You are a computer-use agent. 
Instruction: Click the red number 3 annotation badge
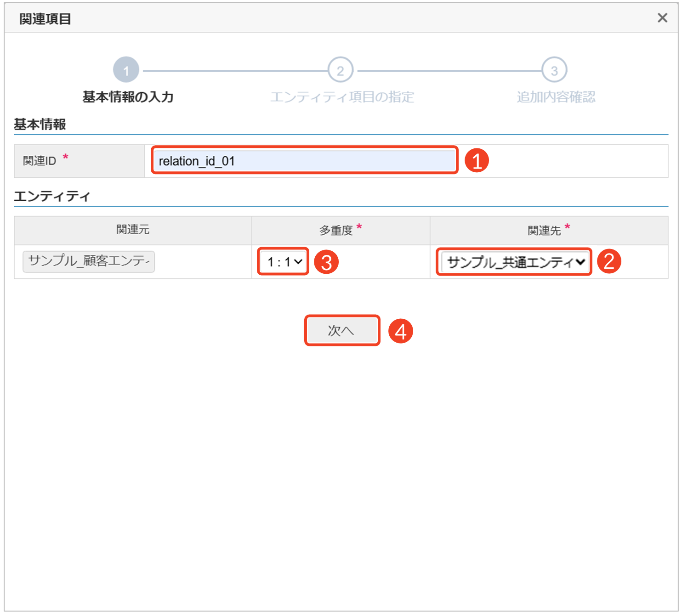[x=326, y=262]
